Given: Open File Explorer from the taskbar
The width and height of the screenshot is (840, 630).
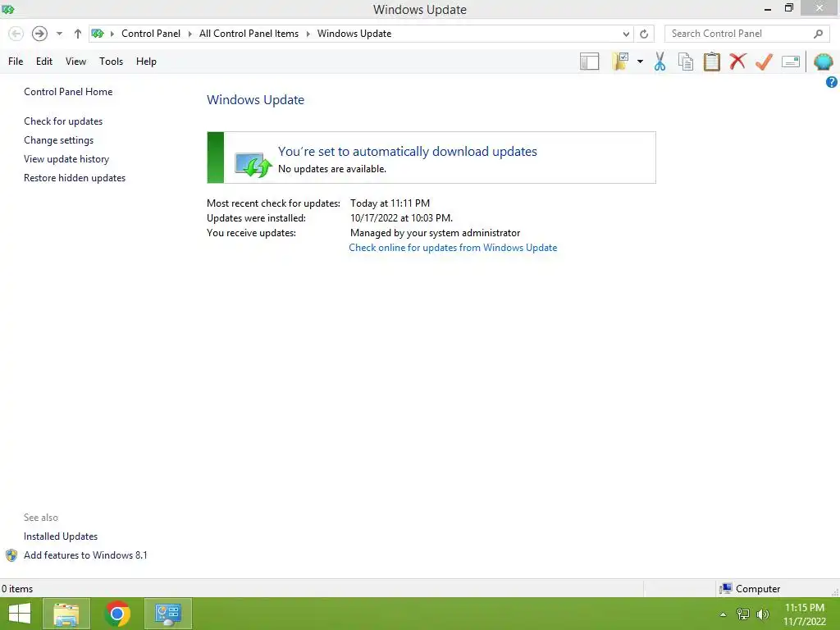Looking at the screenshot, I should coord(66,614).
